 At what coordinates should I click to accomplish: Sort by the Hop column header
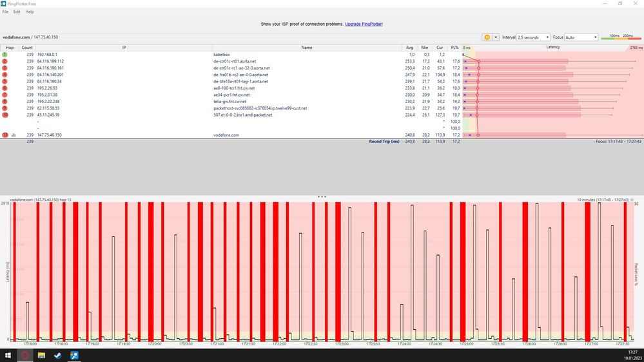(10, 48)
